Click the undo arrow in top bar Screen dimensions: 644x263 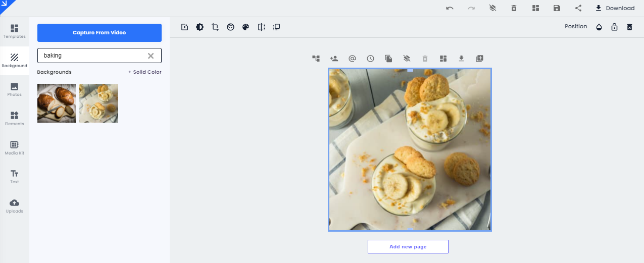click(450, 8)
